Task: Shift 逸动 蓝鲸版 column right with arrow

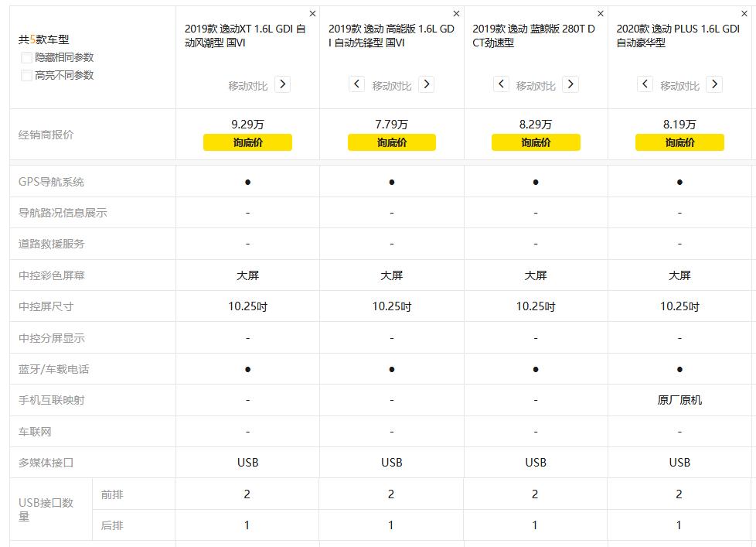Action: point(570,84)
